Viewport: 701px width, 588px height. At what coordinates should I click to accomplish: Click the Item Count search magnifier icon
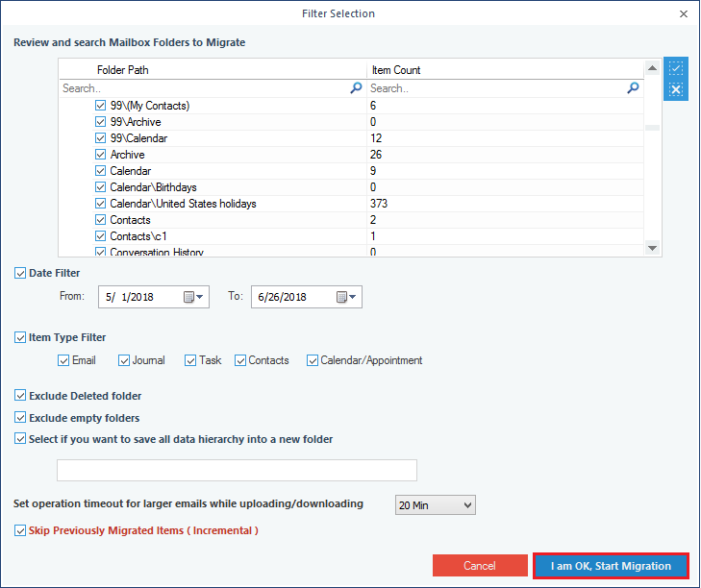(633, 88)
